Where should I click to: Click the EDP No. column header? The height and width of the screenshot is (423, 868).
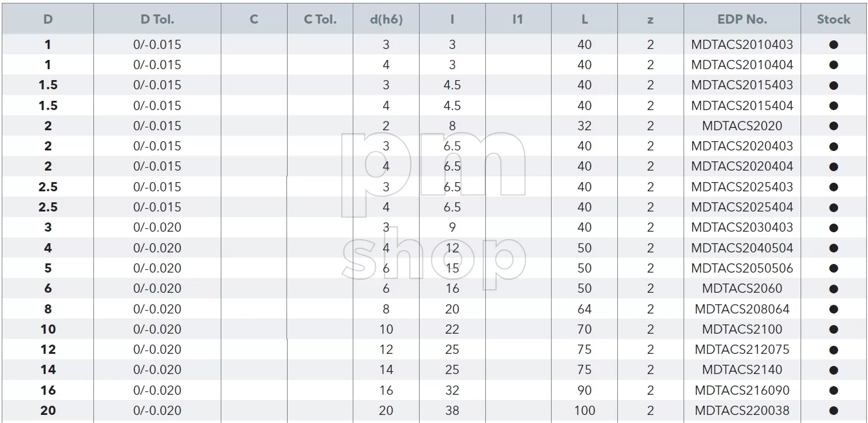[742, 19]
